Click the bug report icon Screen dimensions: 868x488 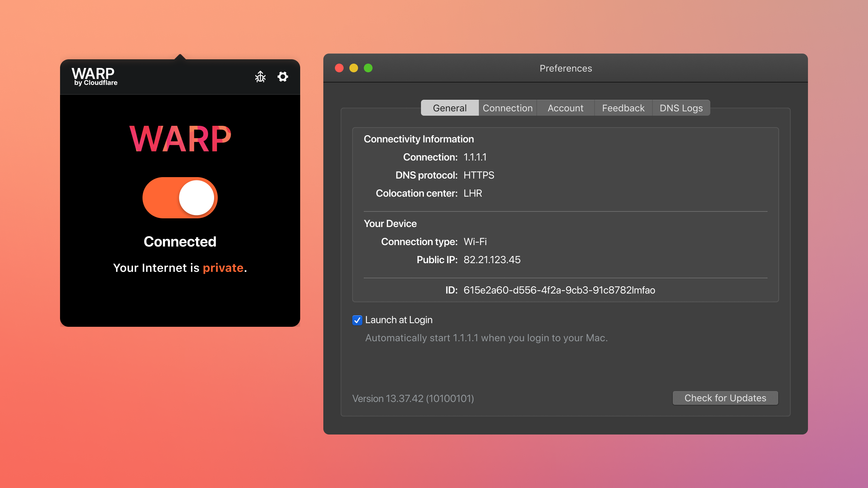260,77
